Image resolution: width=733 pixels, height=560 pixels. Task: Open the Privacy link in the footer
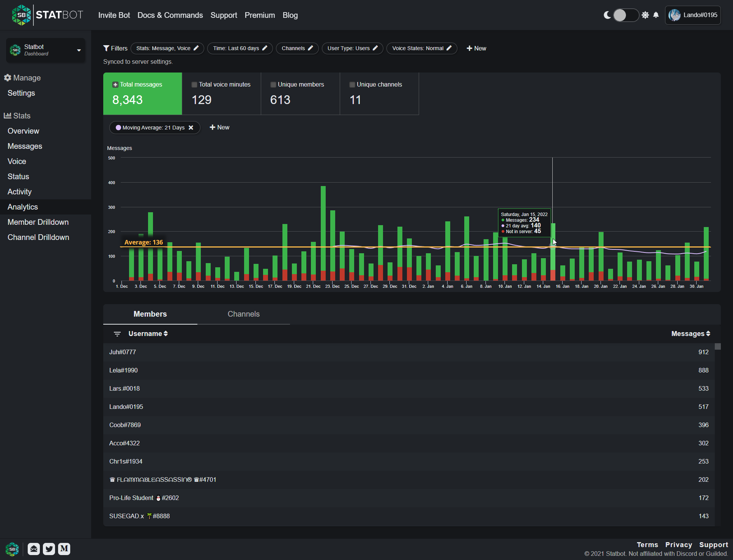[x=678, y=545]
